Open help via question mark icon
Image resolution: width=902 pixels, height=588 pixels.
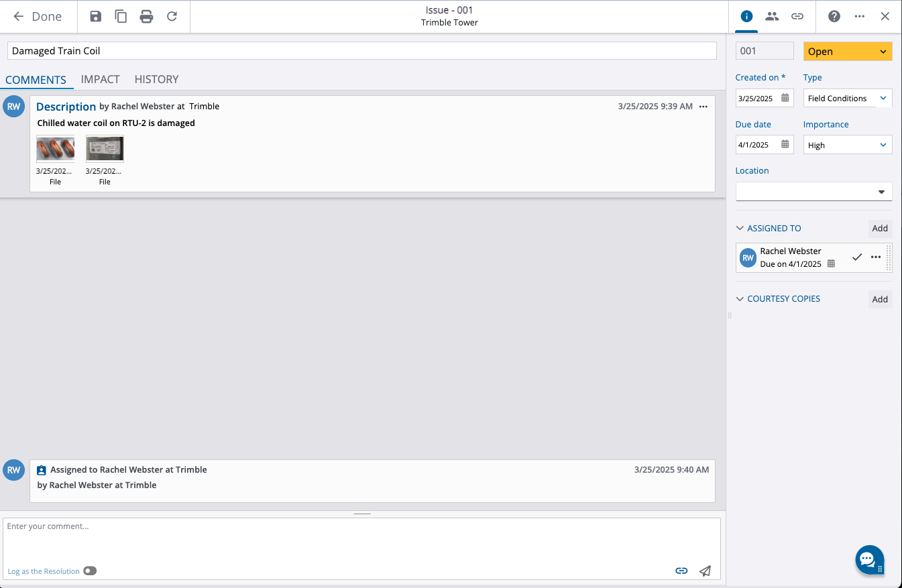[834, 17]
